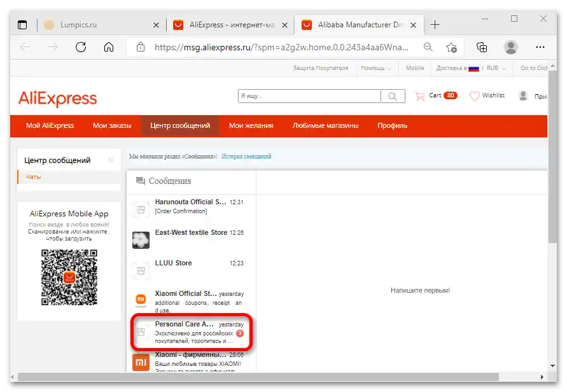
Task: Go back to the previous page
Action: (x=25, y=47)
